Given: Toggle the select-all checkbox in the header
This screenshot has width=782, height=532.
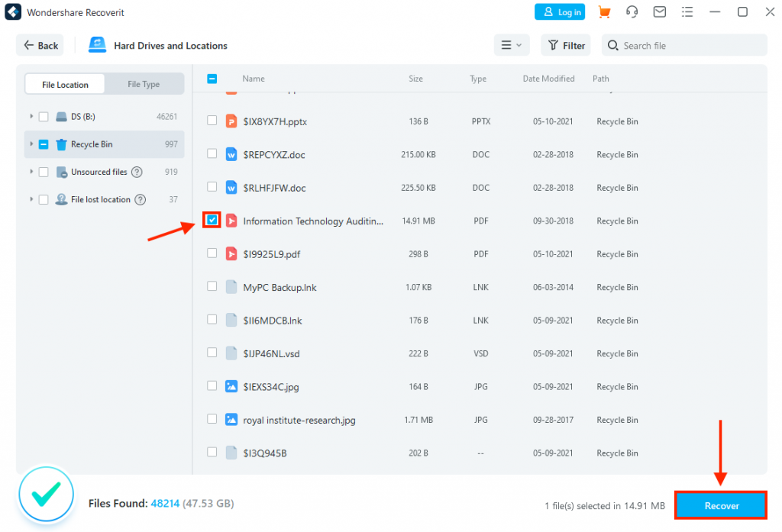Looking at the screenshot, I should pyautogui.click(x=212, y=78).
